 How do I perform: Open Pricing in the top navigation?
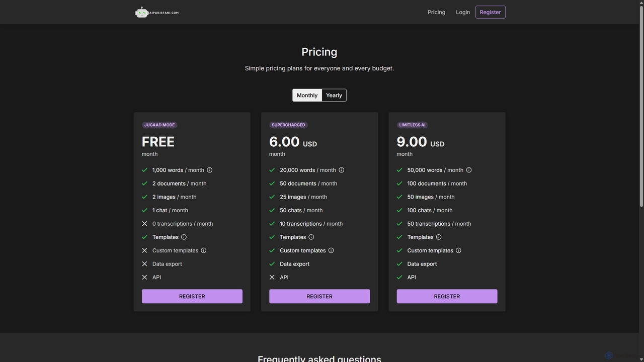click(x=436, y=12)
